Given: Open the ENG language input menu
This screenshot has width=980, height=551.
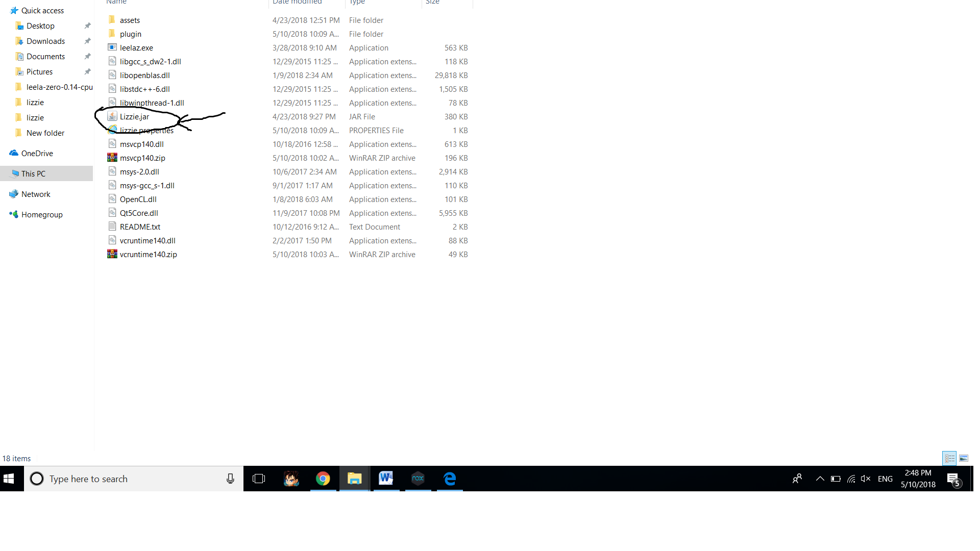Looking at the screenshot, I should click(885, 479).
